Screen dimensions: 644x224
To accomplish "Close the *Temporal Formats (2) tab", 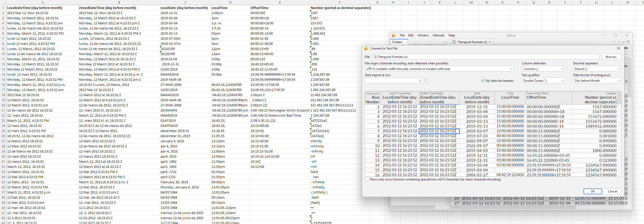I will click(490, 42).
